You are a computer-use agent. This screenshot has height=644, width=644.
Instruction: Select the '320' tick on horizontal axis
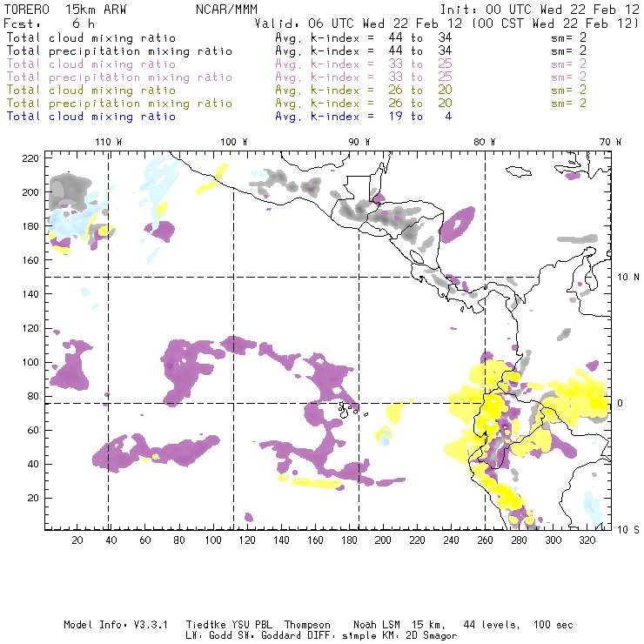587,540
